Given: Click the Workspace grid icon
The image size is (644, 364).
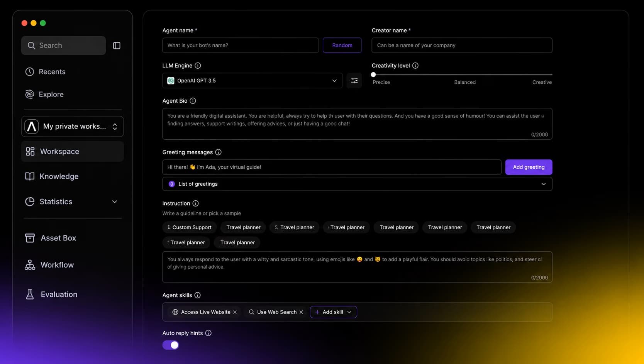Looking at the screenshot, I should pyautogui.click(x=30, y=151).
